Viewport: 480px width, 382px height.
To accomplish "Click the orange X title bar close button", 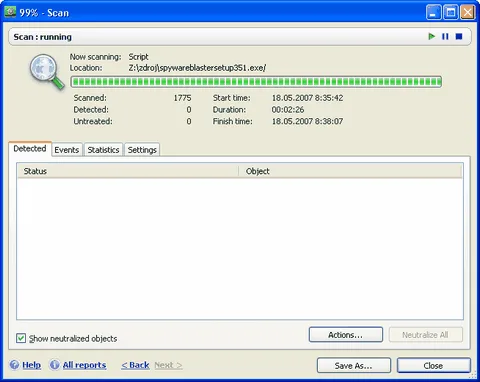I will point(468,13).
